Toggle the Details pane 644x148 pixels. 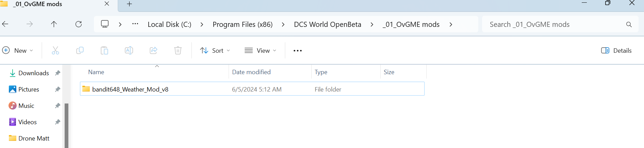point(616,51)
